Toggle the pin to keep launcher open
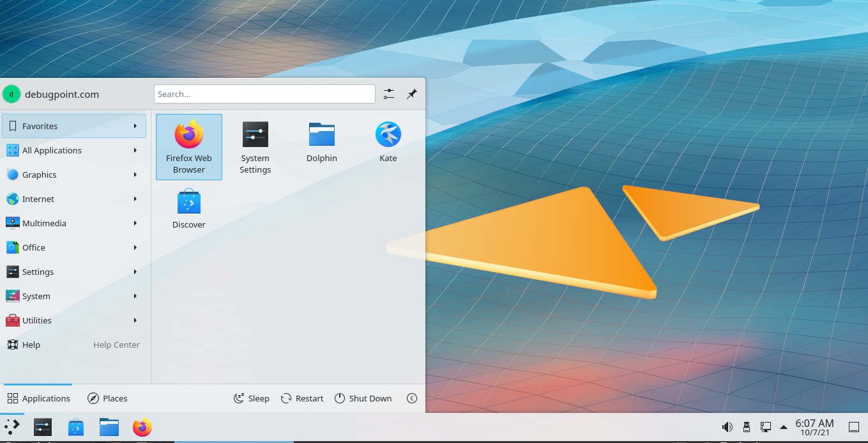Image resolution: width=868 pixels, height=443 pixels. point(412,93)
